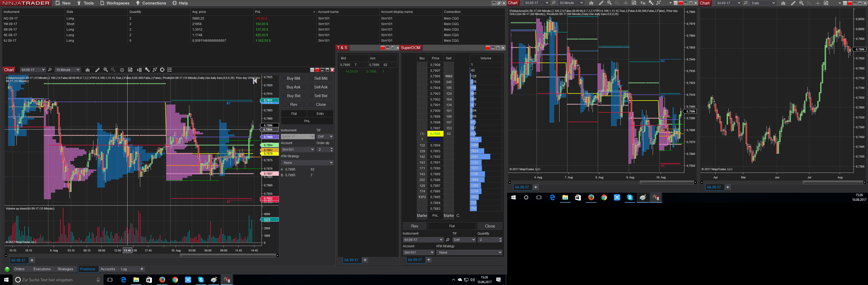Viewport: 868px width, 285px height.
Task: Focus the Windows search box
Action: tap(58, 280)
